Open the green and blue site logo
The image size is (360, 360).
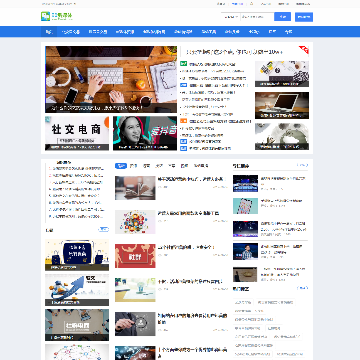(x=56, y=16)
